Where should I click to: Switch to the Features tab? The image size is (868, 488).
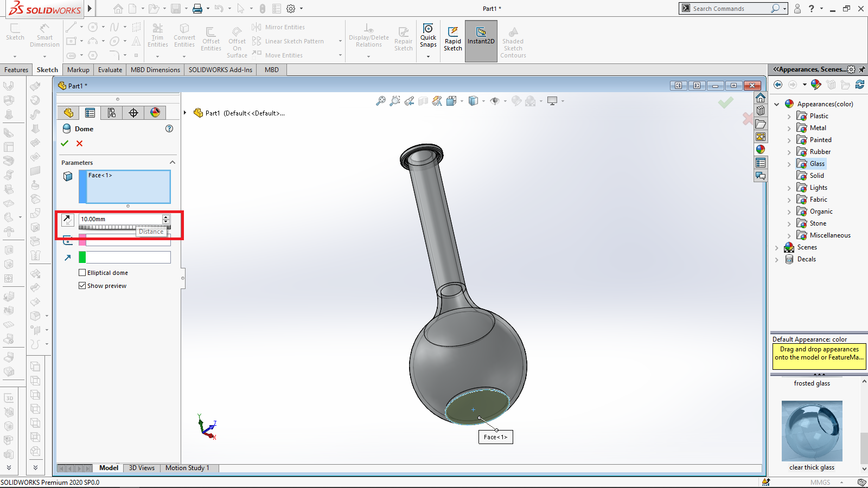[x=16, y=70]
